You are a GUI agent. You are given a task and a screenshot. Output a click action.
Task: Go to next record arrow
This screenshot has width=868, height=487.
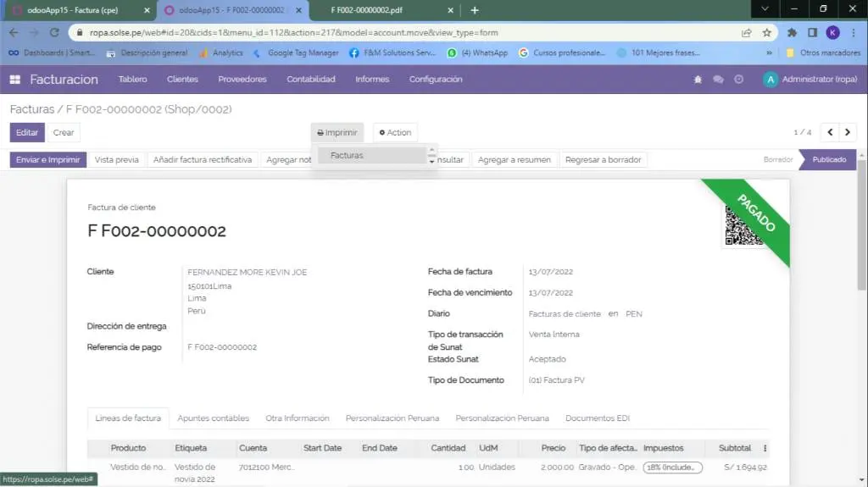pos(847,132)
